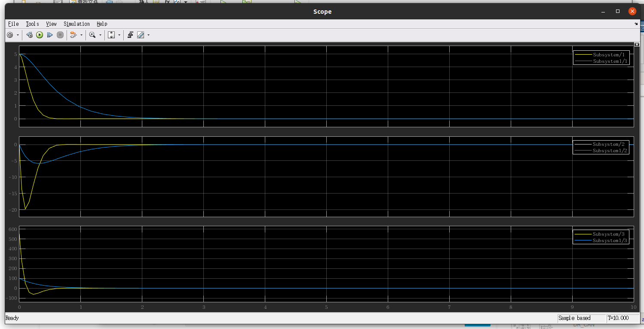Expand the Configuration Properties dropdown arrow
644x329 pixels.
tap(18, 35)
